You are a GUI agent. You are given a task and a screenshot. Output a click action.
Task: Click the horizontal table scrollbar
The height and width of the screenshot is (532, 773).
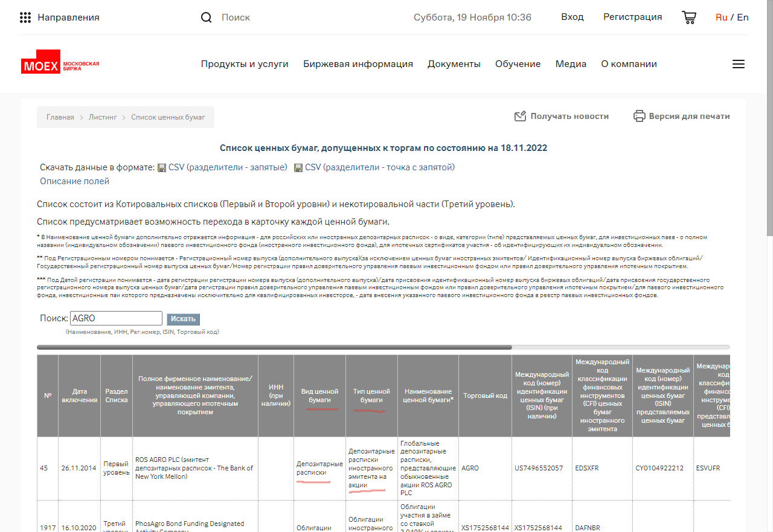click(275, 347)
